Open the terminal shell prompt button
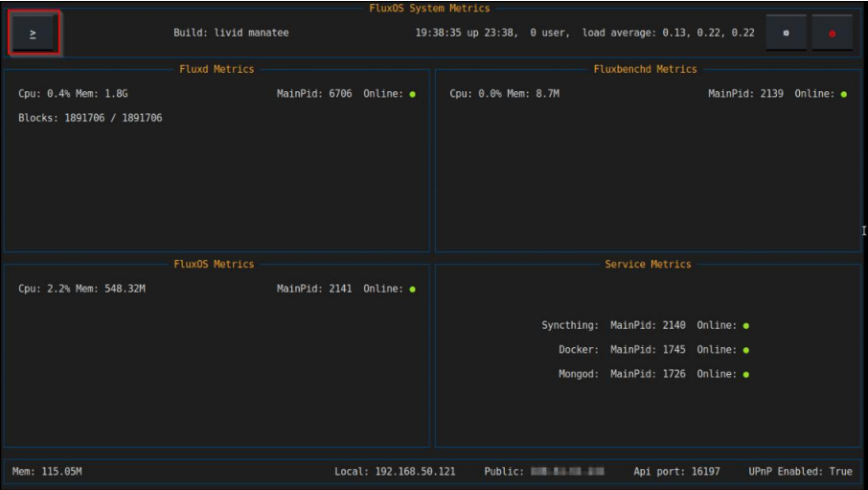The width and height of the screenshot is (868, 490). pos(34,34)
